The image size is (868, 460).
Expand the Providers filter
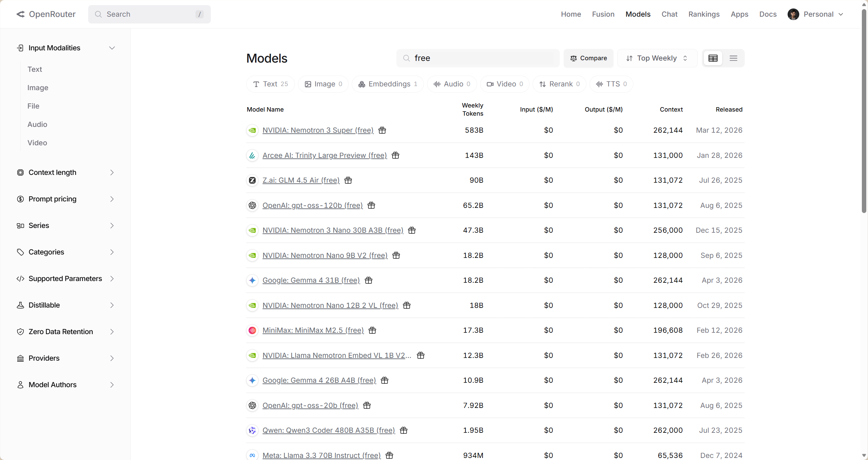click(x=65, y=358)
